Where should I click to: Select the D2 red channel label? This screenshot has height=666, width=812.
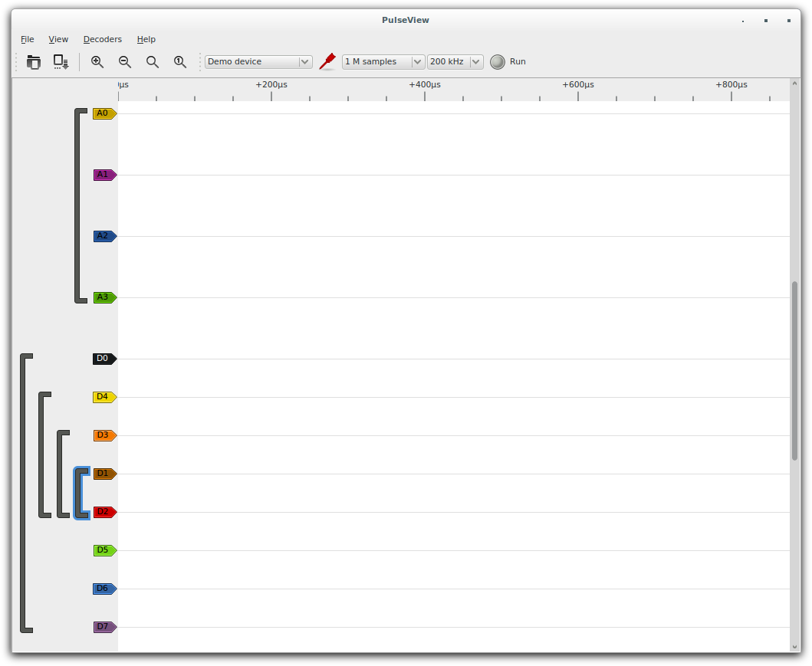coord(104,512)
